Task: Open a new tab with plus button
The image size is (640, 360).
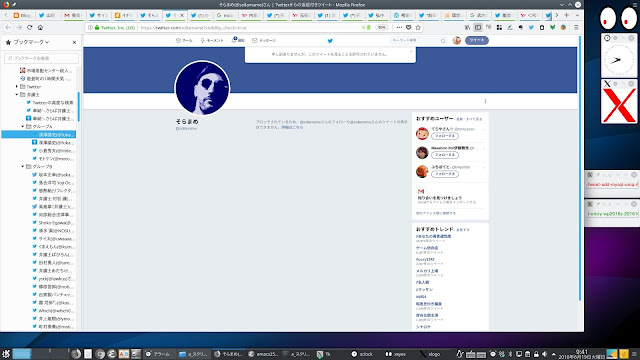Action: pyautogui.click(x=567, y=15)
